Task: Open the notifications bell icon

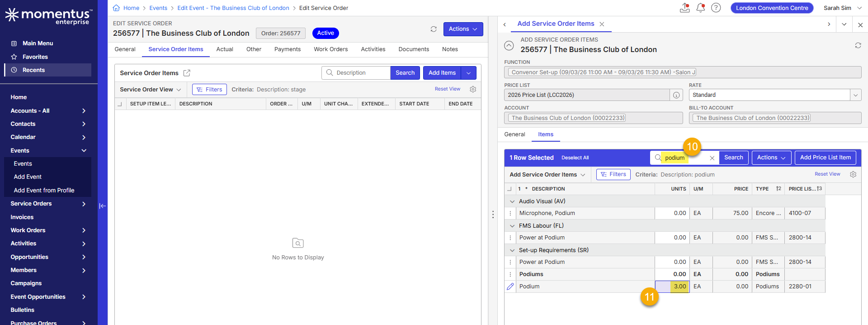Action: (700, 8)
